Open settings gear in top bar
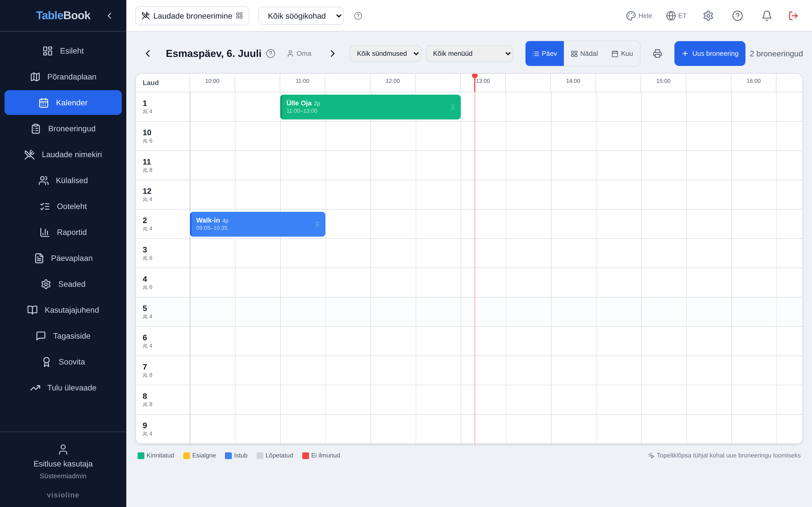The width and height of the screenshot is (812, 507). (x=708, y=16)
